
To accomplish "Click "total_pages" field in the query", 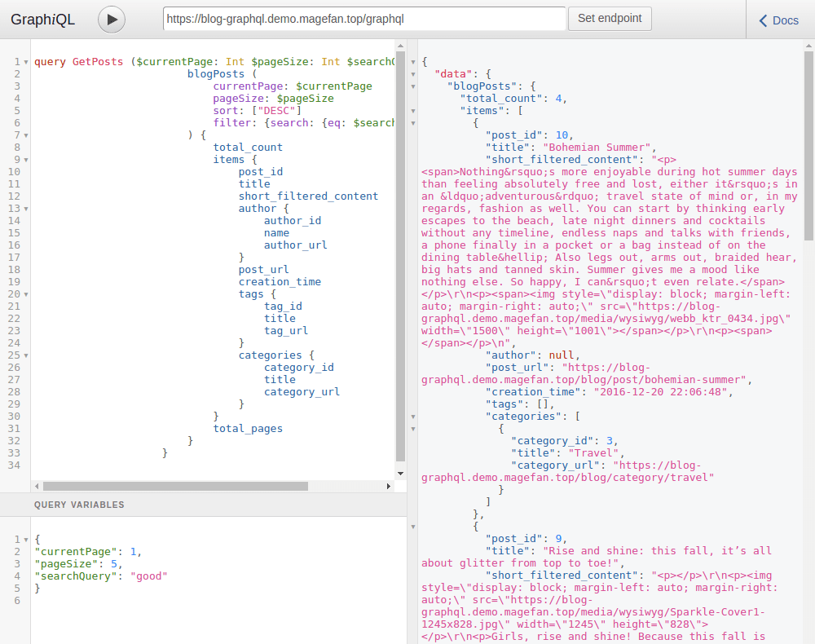I will coord(248,429).
